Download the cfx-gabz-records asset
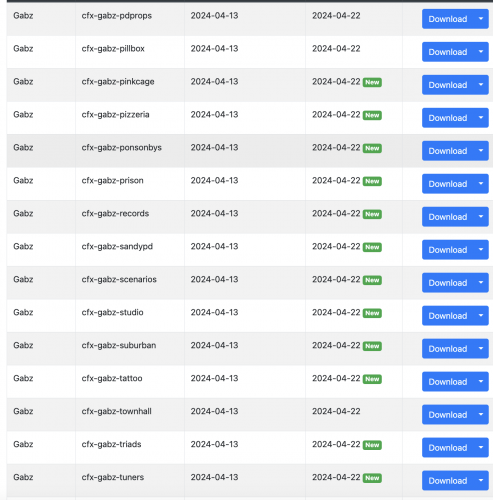 pyautogui.click(x=447, y=217)
